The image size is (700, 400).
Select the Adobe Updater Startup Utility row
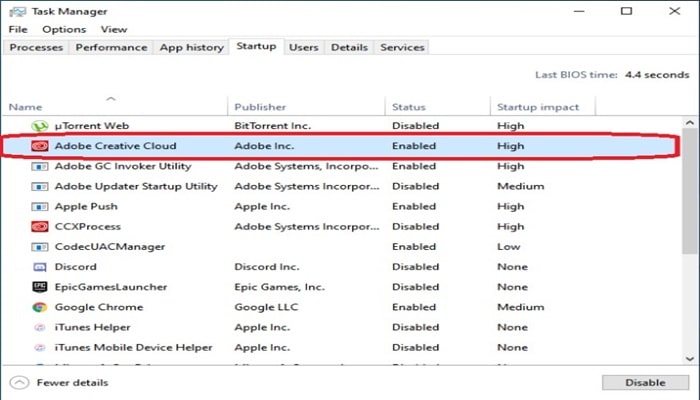[x=342, y=187]
